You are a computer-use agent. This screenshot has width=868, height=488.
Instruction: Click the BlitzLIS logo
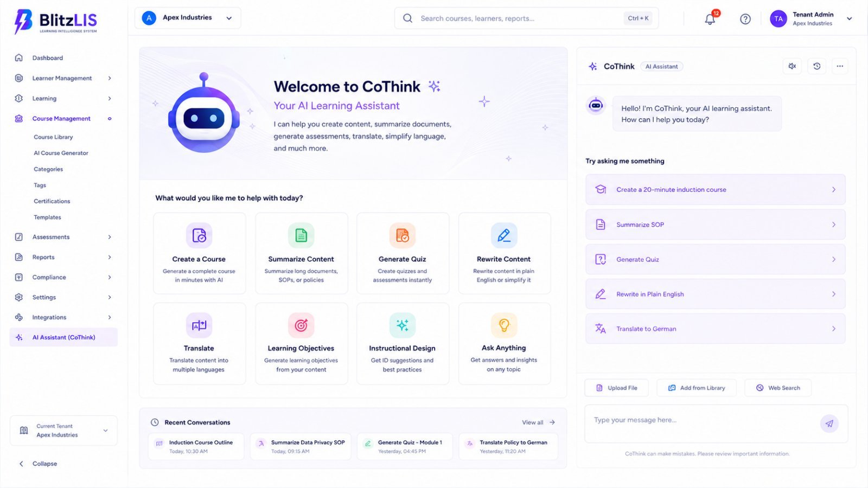tap(55, 22)
